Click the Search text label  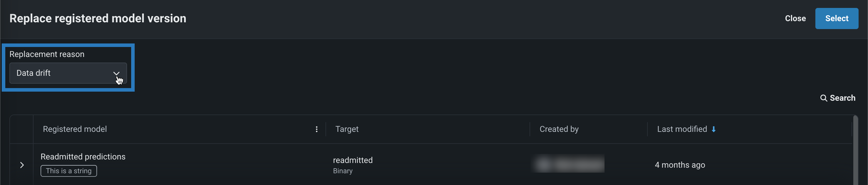coord(842,98)
